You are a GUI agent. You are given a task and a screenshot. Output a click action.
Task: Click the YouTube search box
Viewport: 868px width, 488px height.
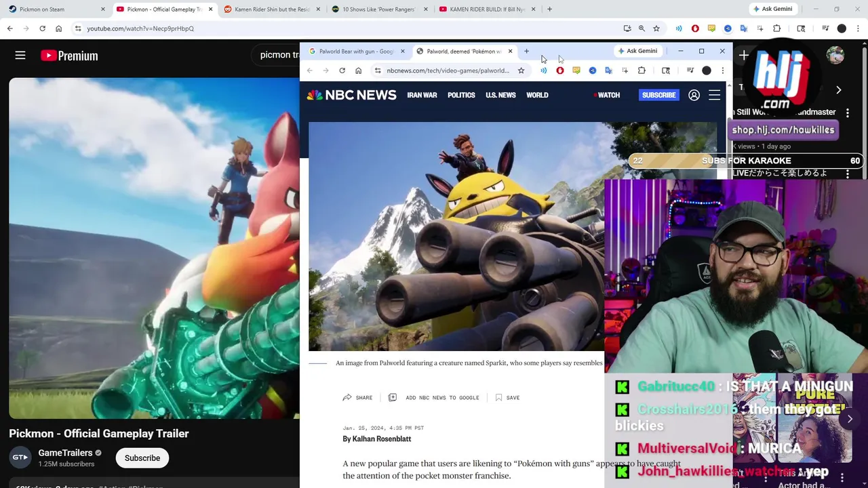[278, 55]
